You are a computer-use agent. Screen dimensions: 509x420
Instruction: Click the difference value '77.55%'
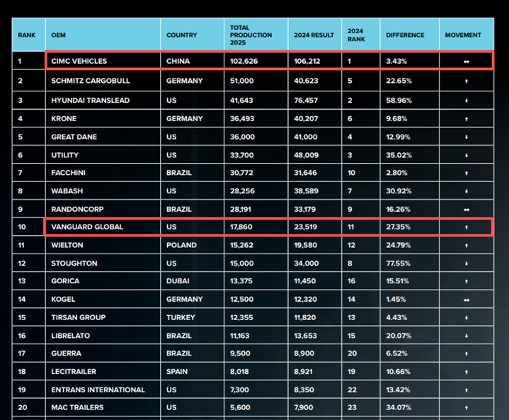pos(399,263)
